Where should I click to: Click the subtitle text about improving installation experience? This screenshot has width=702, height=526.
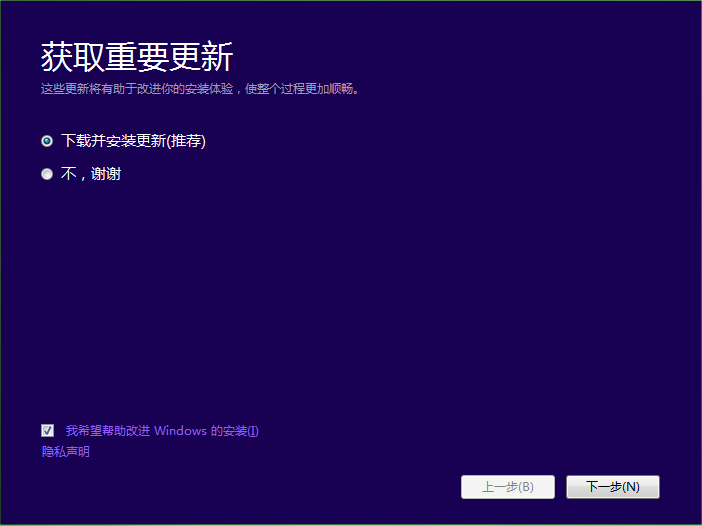click(x=199, y=89)
